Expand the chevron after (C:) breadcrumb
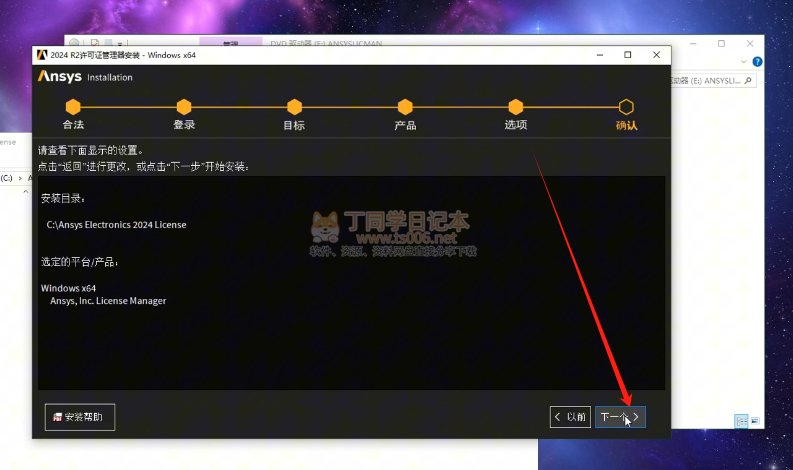 tap(20, 178)
